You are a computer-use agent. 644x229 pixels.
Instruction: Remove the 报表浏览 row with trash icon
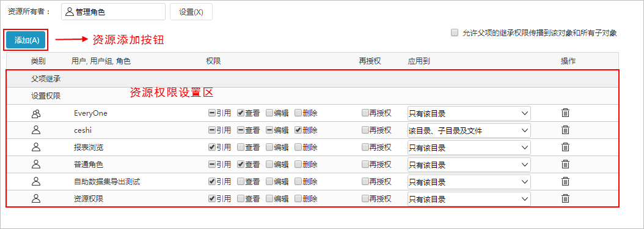coord(565,147)
